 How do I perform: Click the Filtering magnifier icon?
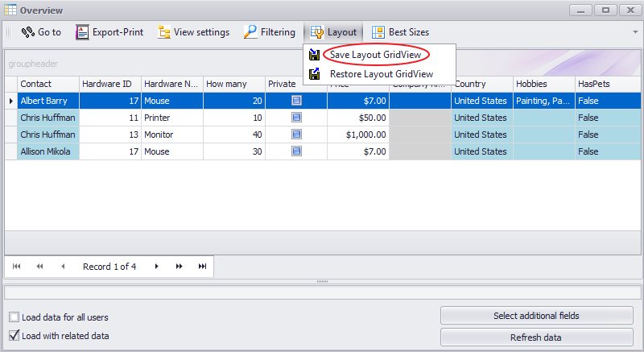(x=251, y=32)
